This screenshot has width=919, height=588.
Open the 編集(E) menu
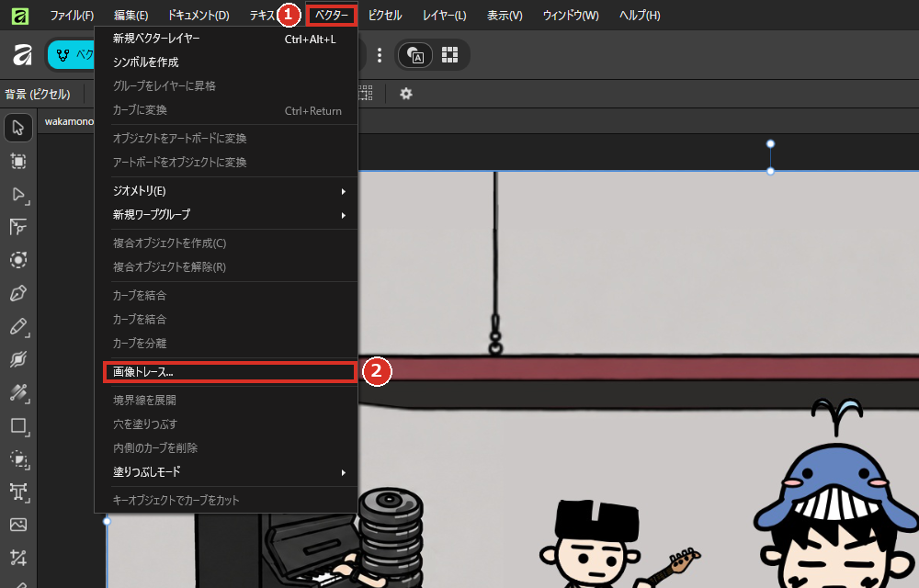130,16
